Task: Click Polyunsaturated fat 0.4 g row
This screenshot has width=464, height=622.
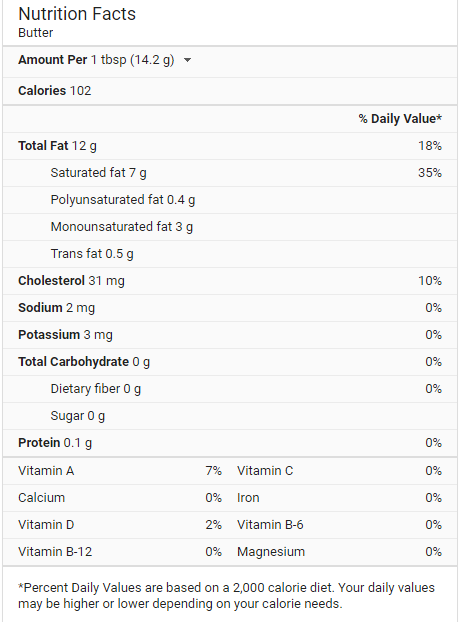Action: pyautogui.click(x=230, y=200)
